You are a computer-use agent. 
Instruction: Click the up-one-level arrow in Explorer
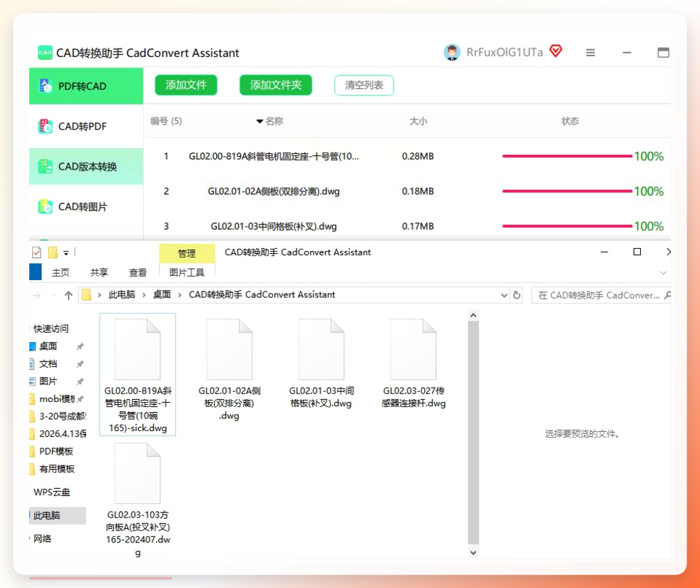[68, 295]
